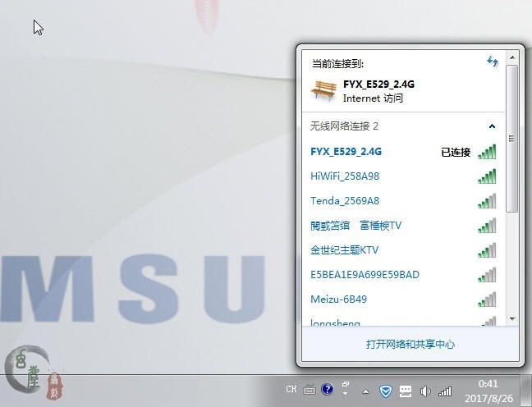This screenshot has width=532, height=407.
Task: Click the wireless signal tray icon
Action: [445, 391]
